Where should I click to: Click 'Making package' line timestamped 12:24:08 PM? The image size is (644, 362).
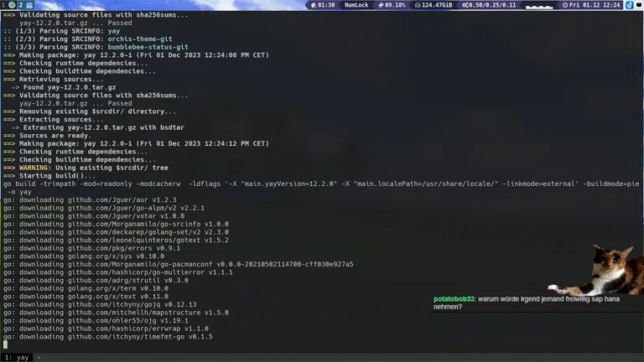[136, 55]
